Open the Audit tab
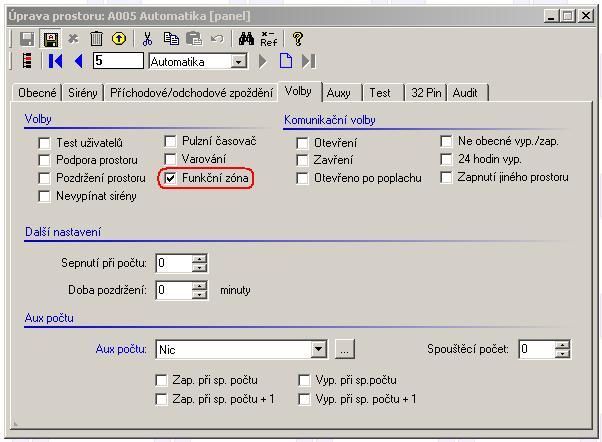 coord(465,93)
